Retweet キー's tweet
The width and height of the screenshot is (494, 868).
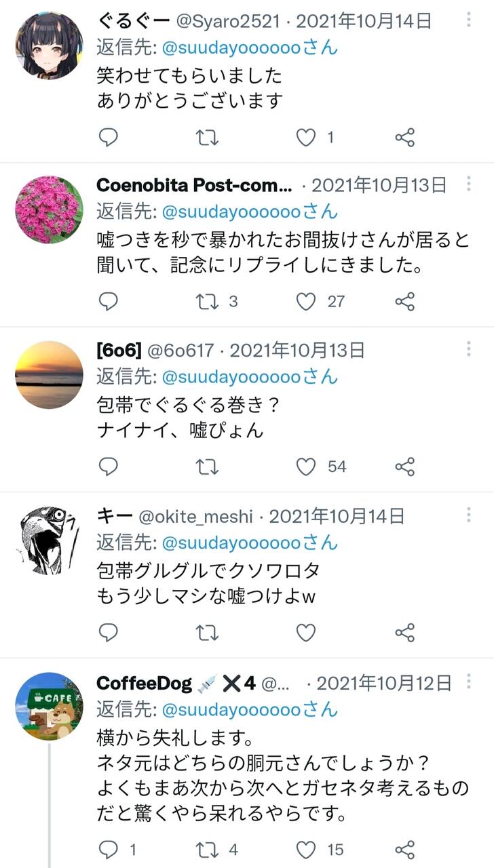point(207,633)
